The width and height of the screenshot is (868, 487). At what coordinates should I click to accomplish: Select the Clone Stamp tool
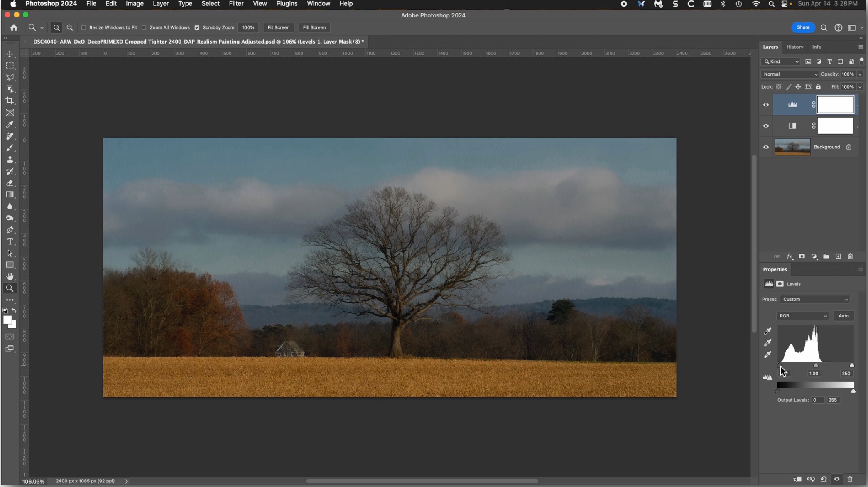click(10, 159)
